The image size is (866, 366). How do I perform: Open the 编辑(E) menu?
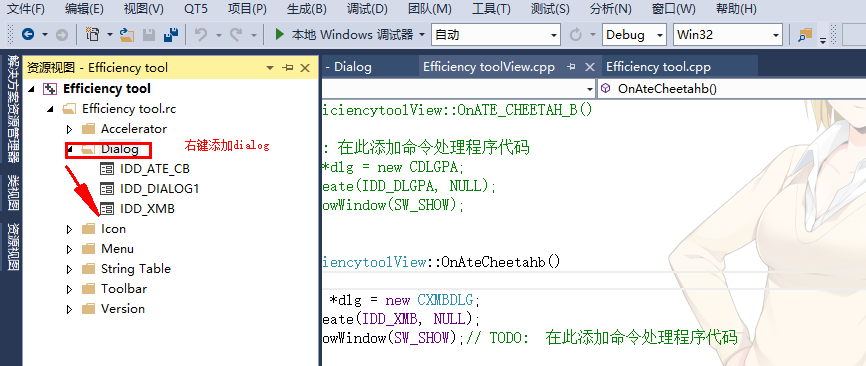pyautogui.click(x=84, y=9)
